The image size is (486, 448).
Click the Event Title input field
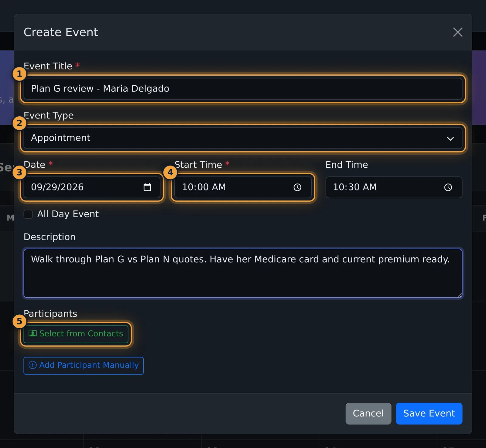pos(243,89)
